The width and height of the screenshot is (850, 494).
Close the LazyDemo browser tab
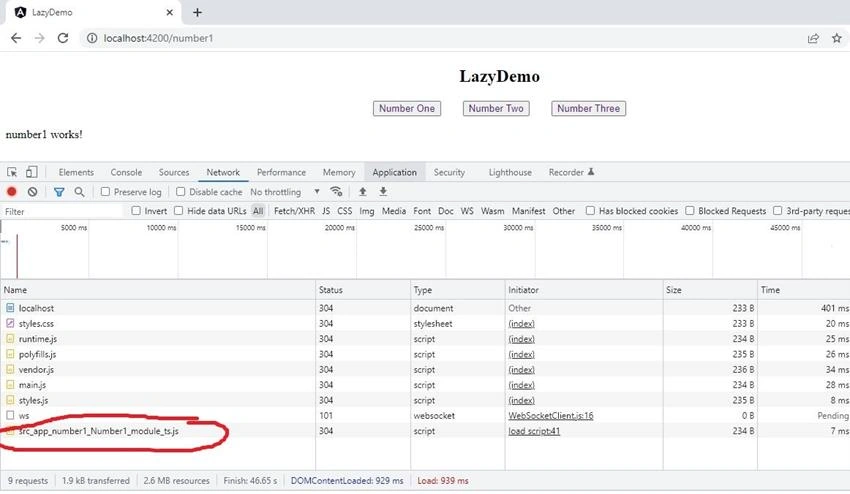(170, 12)
